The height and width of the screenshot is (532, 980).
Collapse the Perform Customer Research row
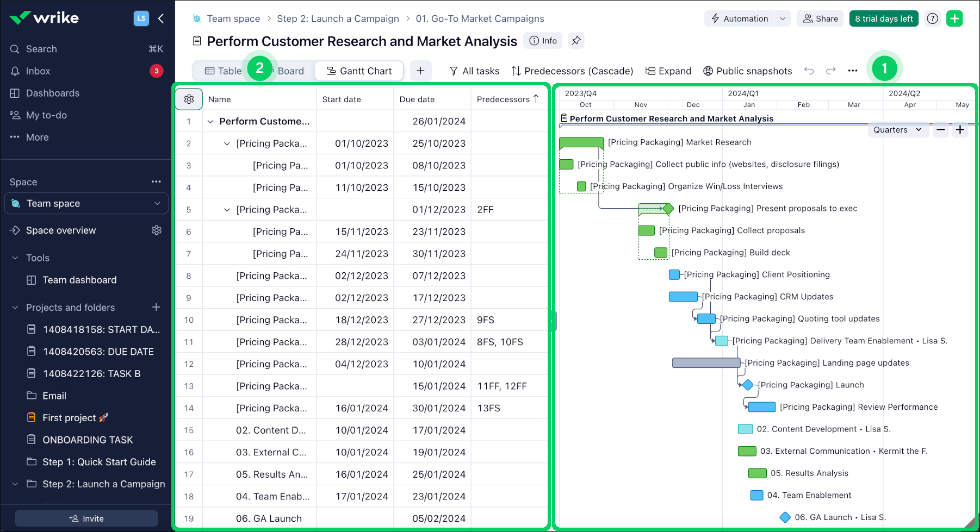pyautogui.click(x=210, y=122)
